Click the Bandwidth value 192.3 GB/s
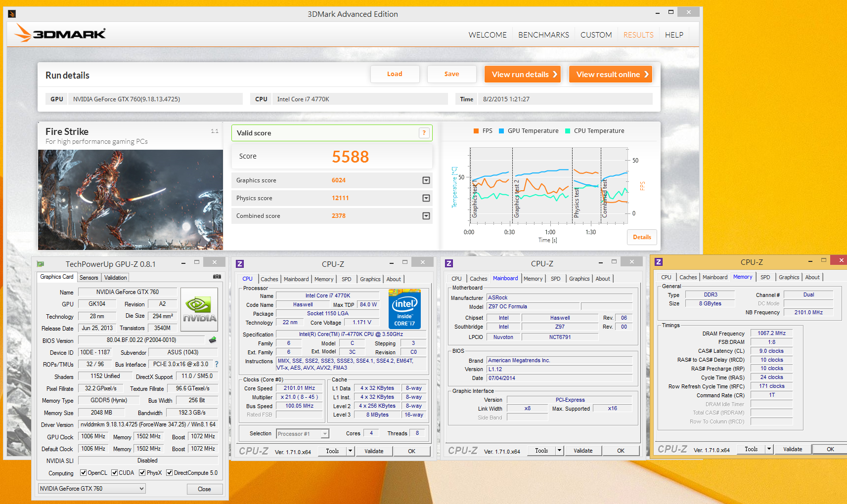The width and height of the screenshot is (847, 504). (192, 413)
